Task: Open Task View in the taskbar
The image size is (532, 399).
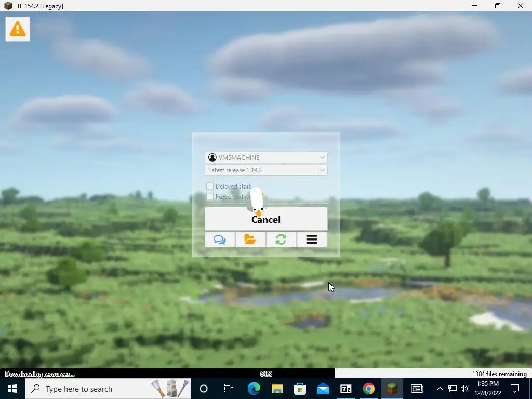Action: click(x=229, y=389)
